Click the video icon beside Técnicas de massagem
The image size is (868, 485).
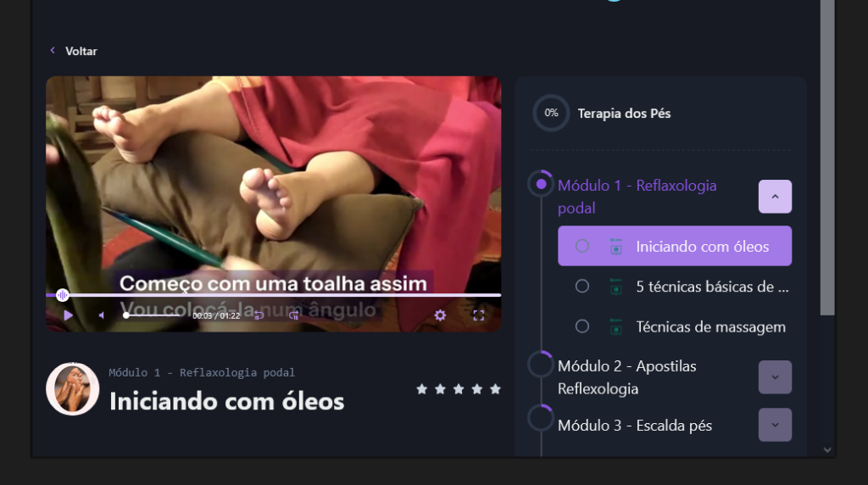pyautogui.click(x=615, y=326)
